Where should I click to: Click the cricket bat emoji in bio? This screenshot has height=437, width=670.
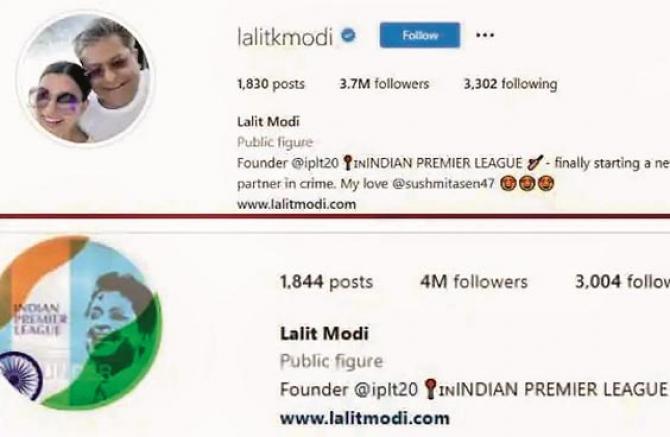coord(535,163)
